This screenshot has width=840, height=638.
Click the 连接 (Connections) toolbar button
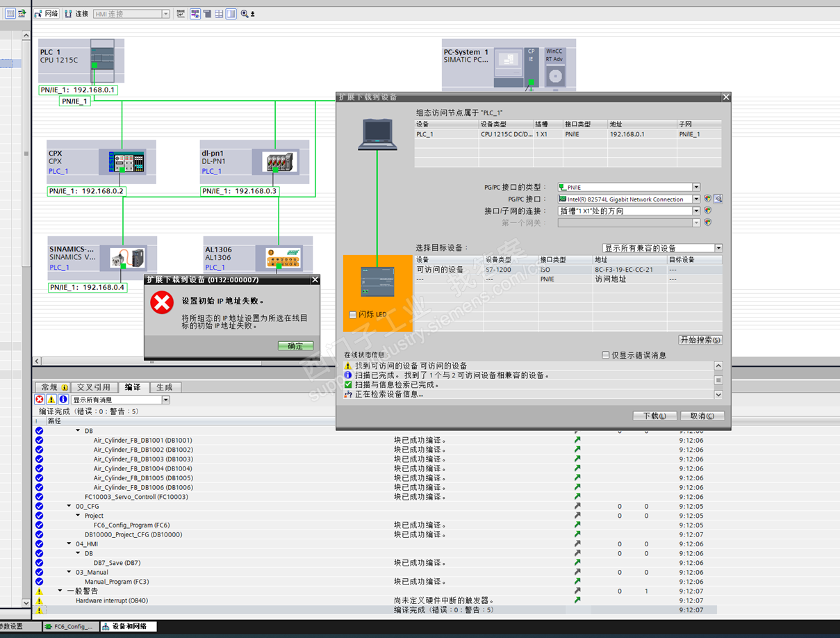77,14
